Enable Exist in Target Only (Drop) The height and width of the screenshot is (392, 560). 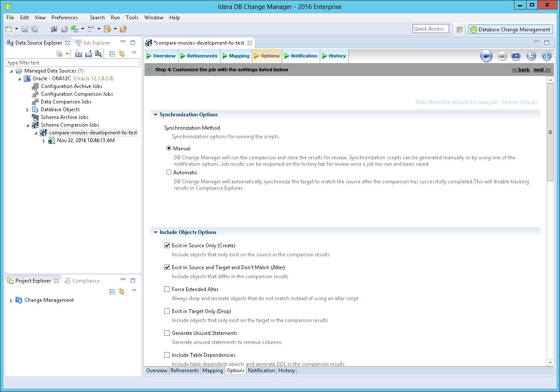pos(167,311)
